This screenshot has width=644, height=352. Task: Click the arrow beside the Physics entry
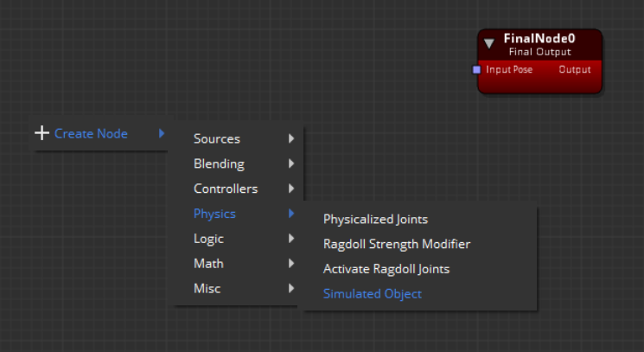tap(291, 214)
